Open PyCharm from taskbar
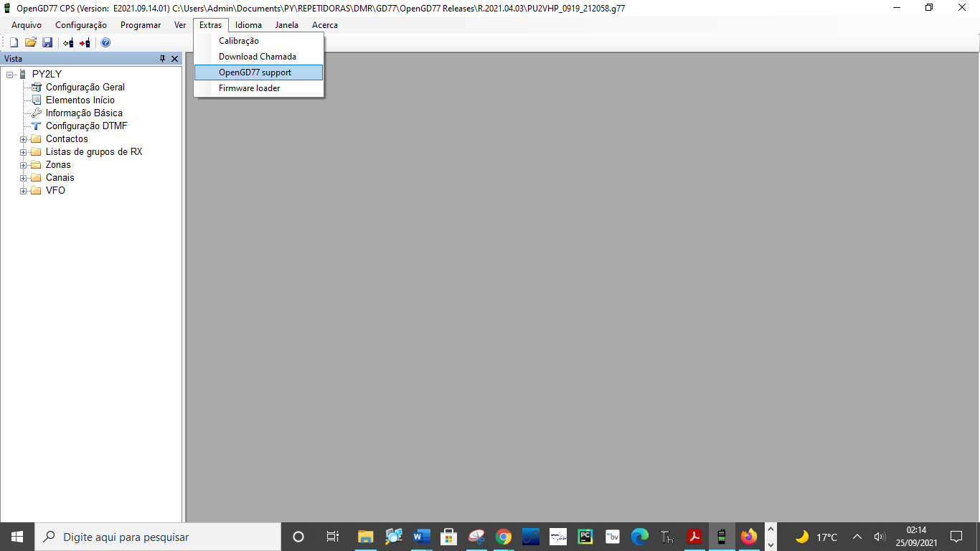This screenshot has height=551, width=980. coord(585,537)
